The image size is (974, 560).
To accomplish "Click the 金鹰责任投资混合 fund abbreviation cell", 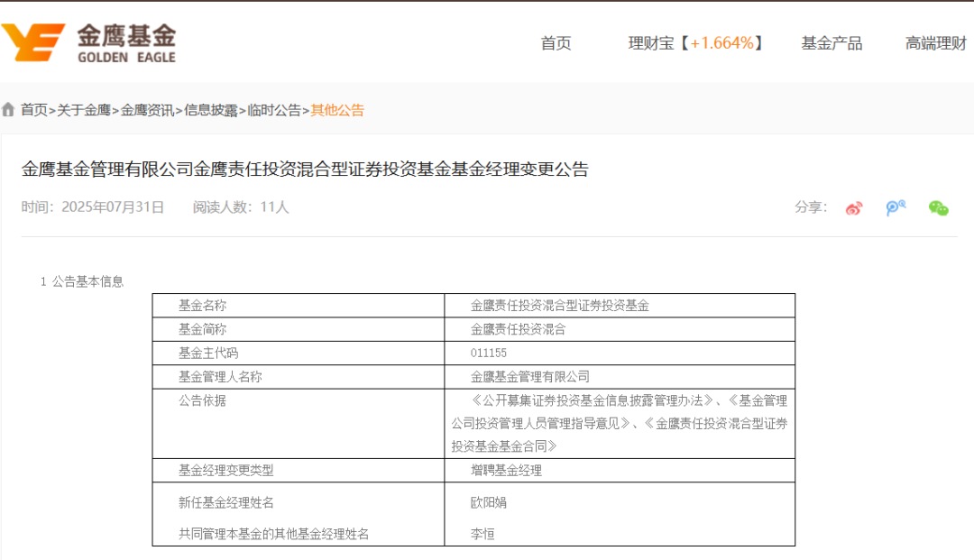I will tap(518, 330).
